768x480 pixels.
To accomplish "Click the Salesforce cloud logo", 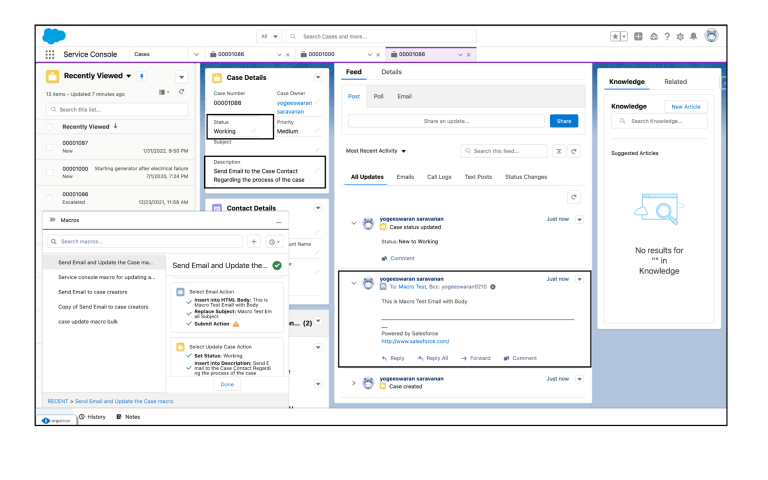I will tap(54, 36).
